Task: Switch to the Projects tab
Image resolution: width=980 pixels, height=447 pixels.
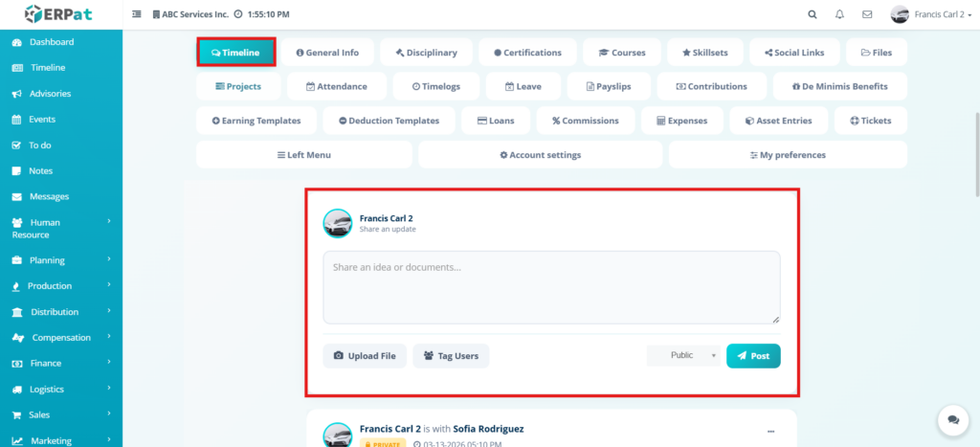Action: pos(238,86)
